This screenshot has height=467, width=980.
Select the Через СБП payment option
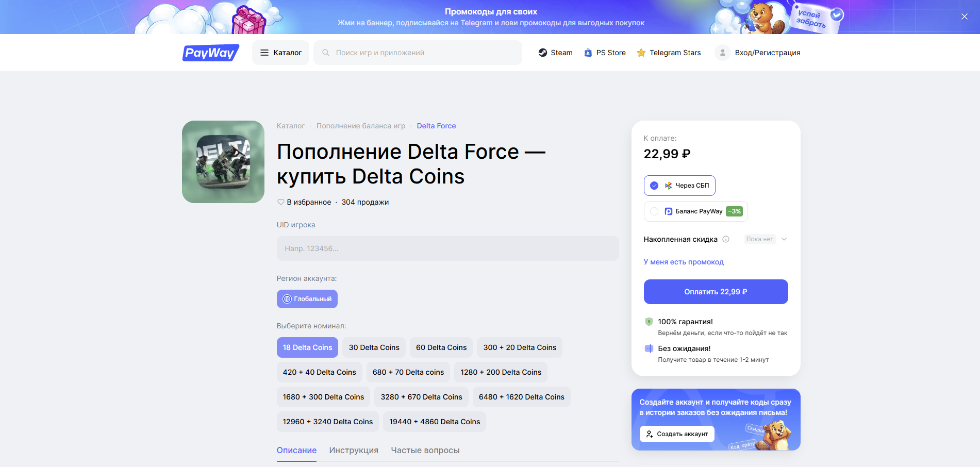[679, 186]
